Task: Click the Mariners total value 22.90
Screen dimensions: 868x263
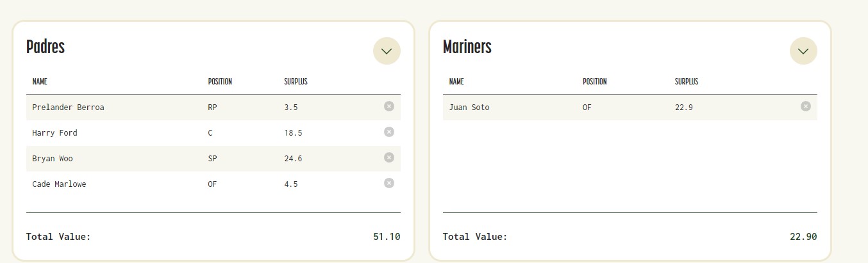Action: point(803,237)
